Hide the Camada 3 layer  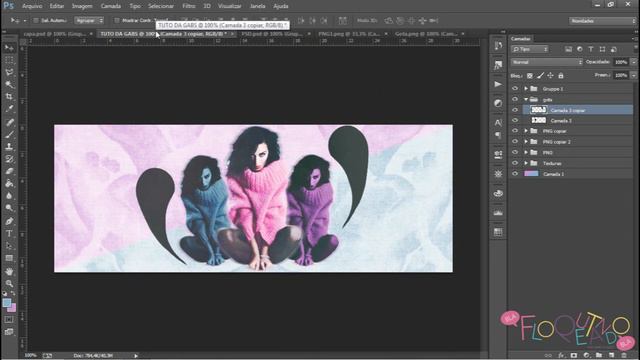tap(515, 120)
